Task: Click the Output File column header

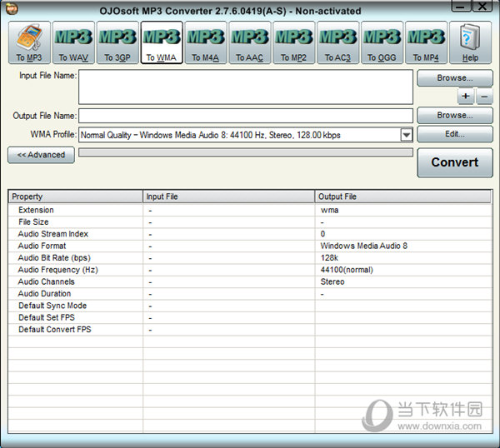Action: 403,197
